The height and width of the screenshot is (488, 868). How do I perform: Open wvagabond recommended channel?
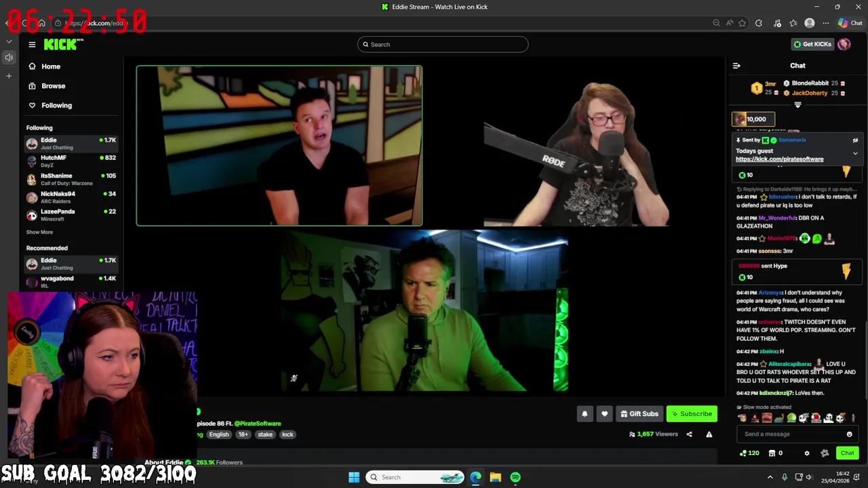pos(71,281)
